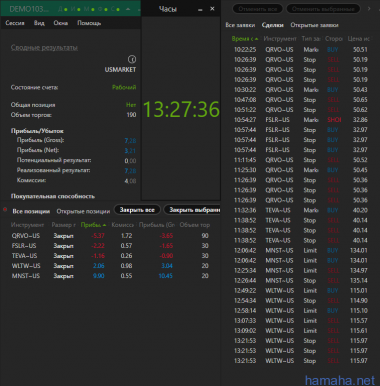Minimize the Часы clock window
Image resolution: width=380 pixels, height=386 pixels.
(200, 9)
